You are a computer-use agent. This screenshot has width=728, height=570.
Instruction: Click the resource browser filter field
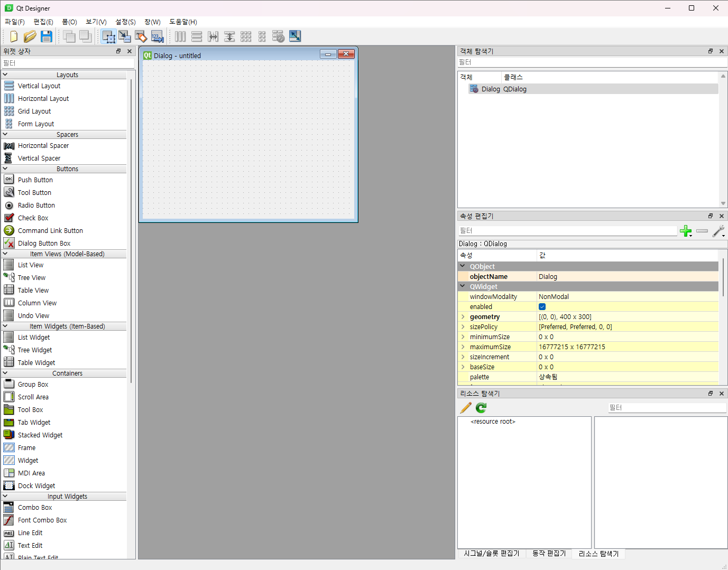(x=667, y=408)
